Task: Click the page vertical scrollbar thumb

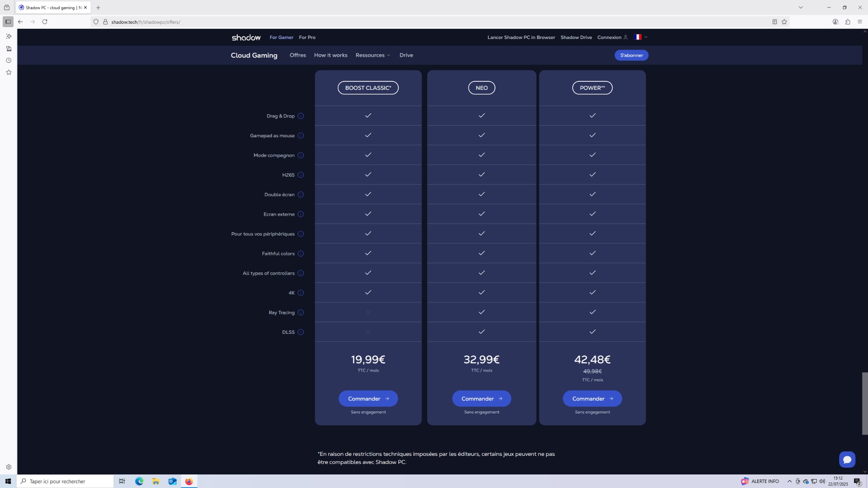Action: (865, 403)
